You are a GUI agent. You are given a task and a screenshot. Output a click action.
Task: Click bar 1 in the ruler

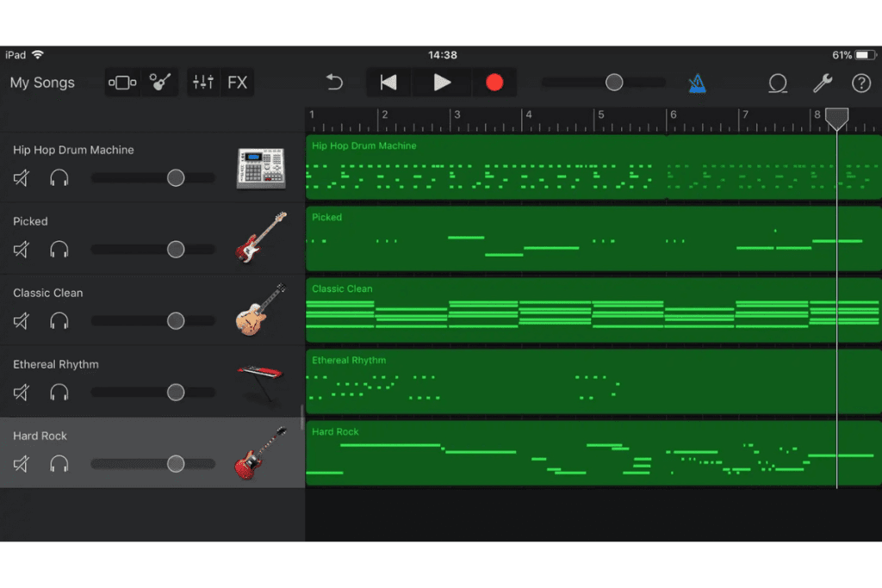click(312, 115)
